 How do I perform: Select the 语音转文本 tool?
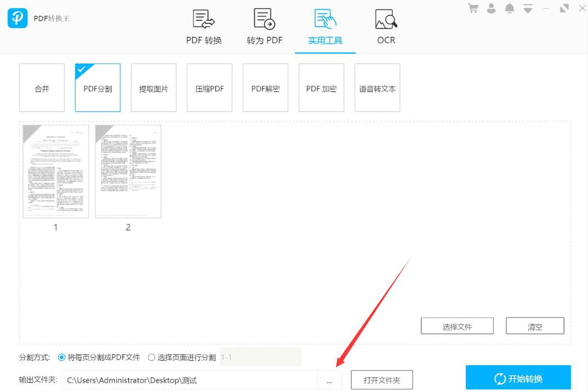tap(377, 88)
